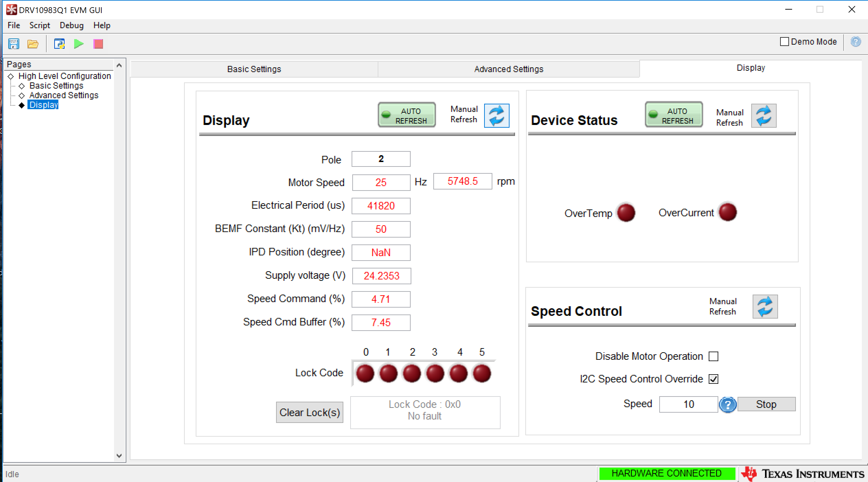The image size is (868, 482).
Task: Click Lock Code LED number 0
Action: click(x=365, y=374)
